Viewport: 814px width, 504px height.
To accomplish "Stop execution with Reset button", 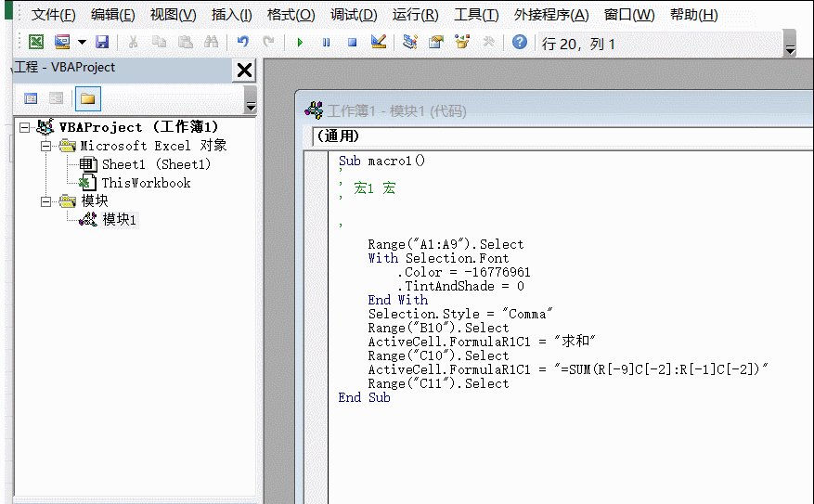I will pos(352,42).
